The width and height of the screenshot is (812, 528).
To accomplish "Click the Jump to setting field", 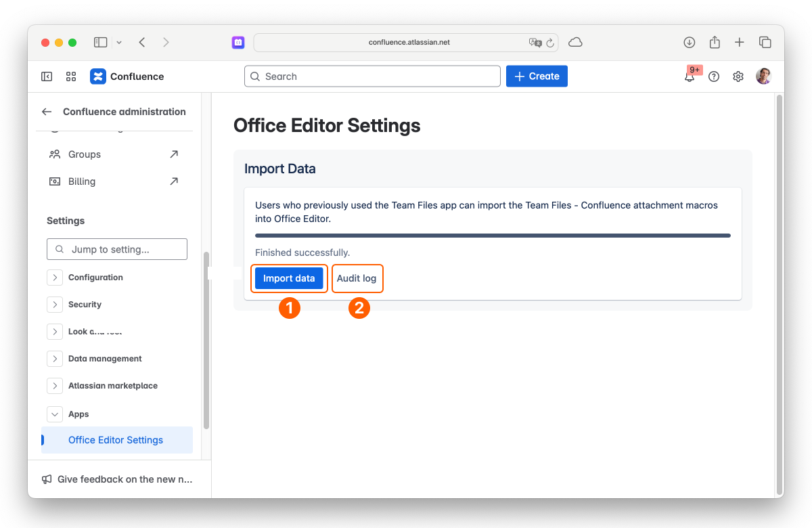I will point(117,249).
